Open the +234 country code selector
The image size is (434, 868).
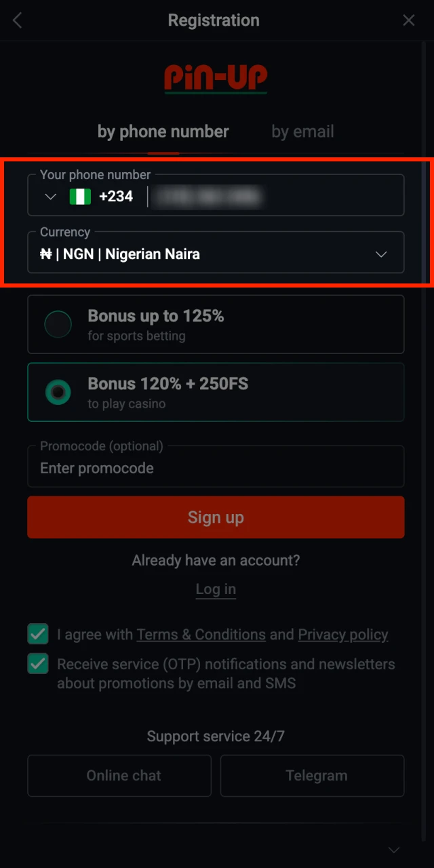click(x=116, y=197)
